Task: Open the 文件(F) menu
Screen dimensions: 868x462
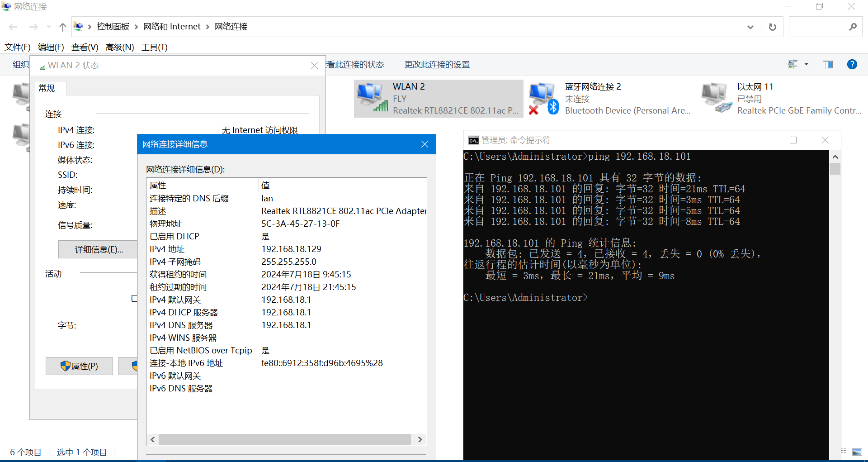Action: click(18, 47)
